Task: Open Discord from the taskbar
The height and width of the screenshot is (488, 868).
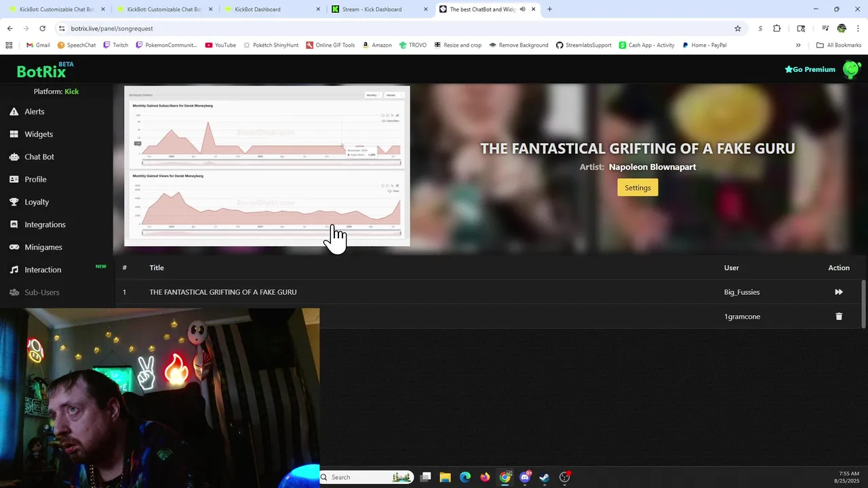Action: 525,477
